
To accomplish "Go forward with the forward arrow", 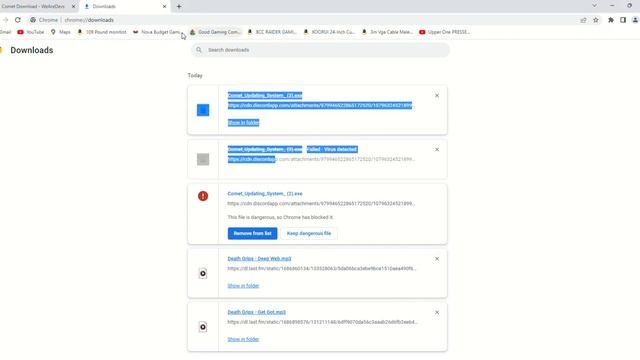I will [x=5, y=20].
